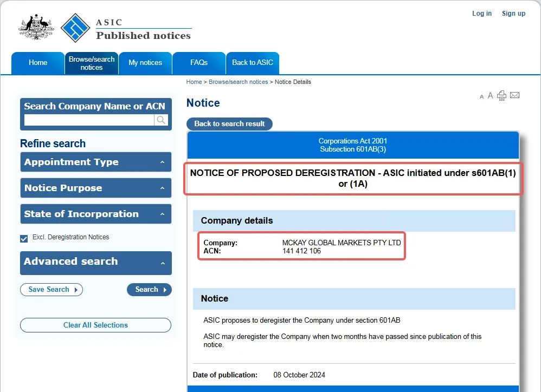Switch to My notices tab
Viewport: 541px width, 392px height.
pos(145,63)
